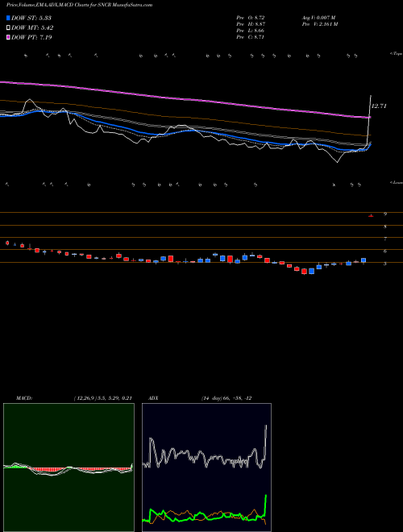Select the 'DOW PT: 7.19' legend label
403x532 pixels.
(x=31, y=37)
